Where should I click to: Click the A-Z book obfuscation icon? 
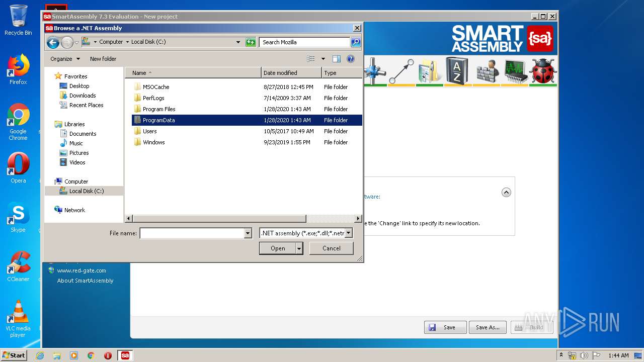click(x=457, y=71)
